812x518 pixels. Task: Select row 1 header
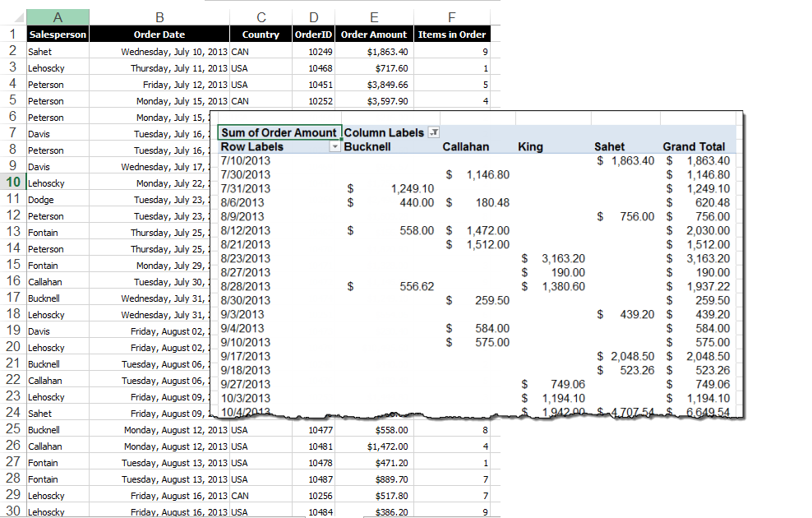click(12, 35)
